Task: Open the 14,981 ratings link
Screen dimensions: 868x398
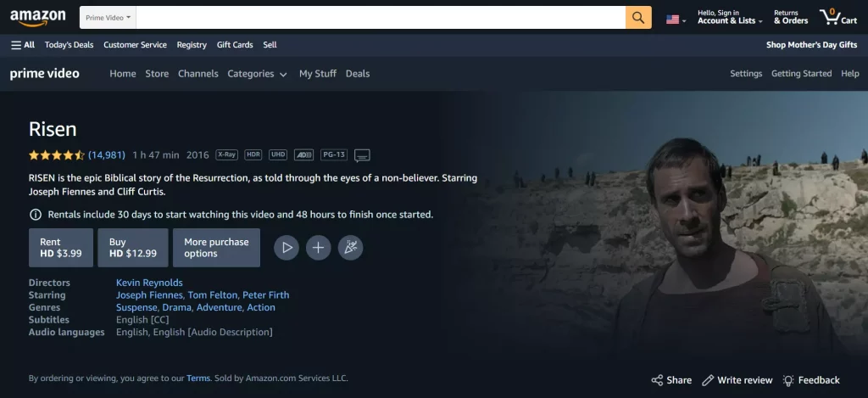Action: 107,155
